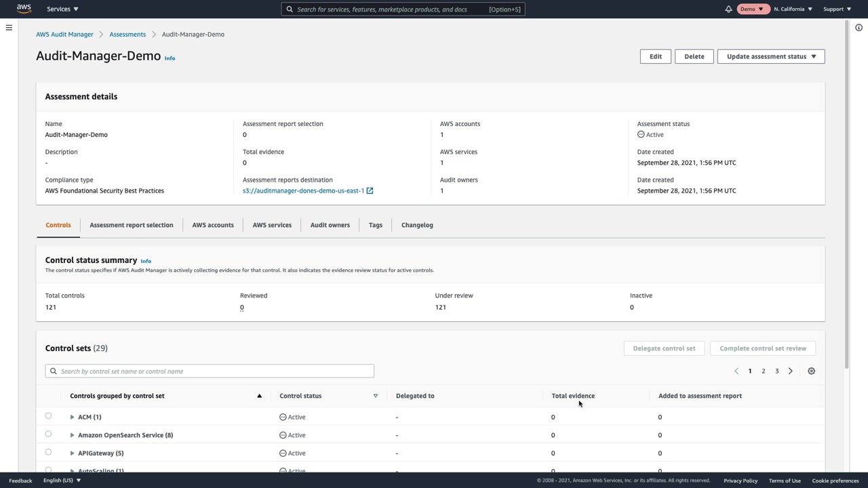Open Privacy Policy footer link
The width and height of the screenshot is (868, 488).
click(741, 481)
